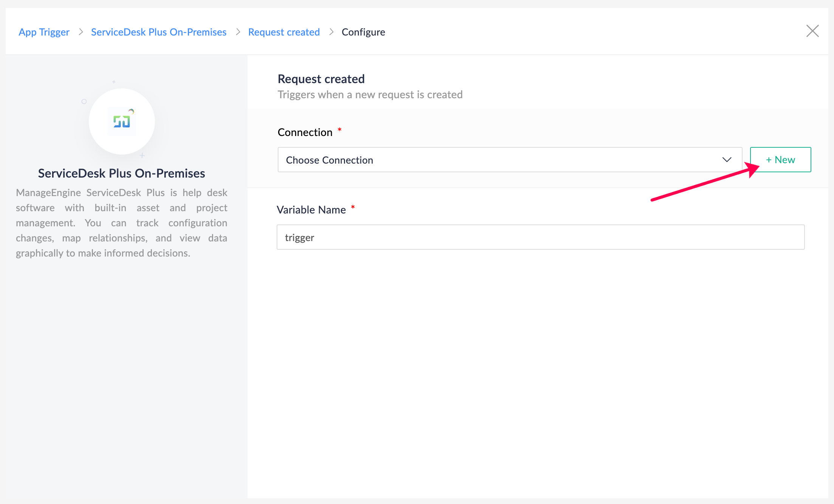
Task: Click the Variable Name field label
Action: pyautogui.click(x=311, y=210)
